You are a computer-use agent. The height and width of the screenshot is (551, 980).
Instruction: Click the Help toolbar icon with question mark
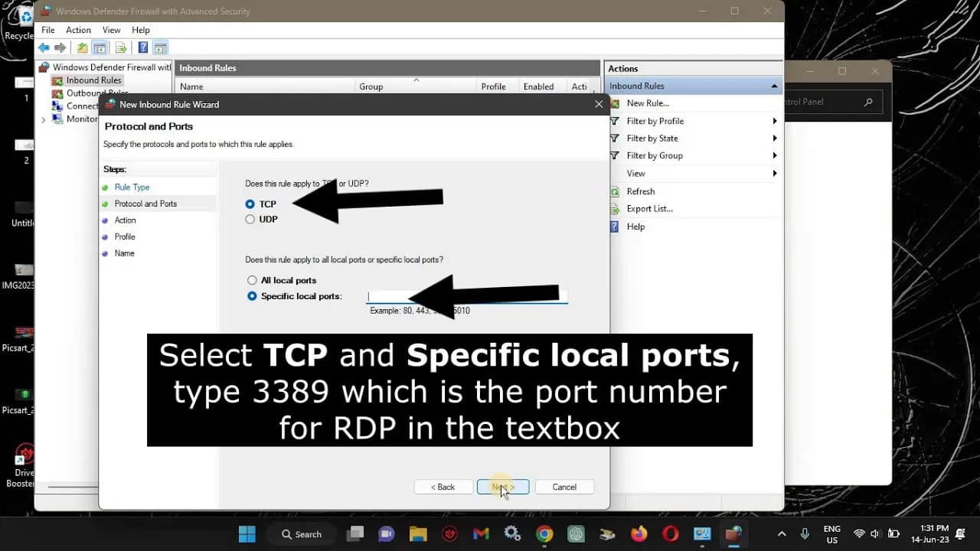tap(142, 47)
